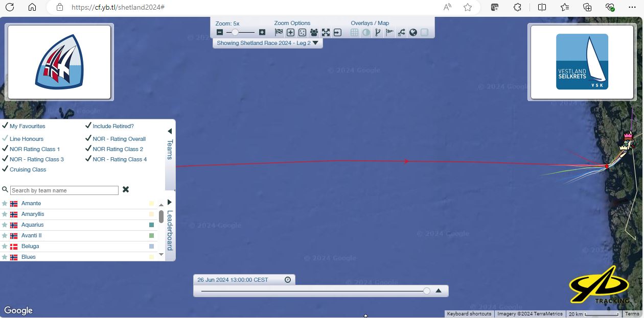The image size is (644, 318).
Task: Toggle the grid overlay icon
Action: point(355,32)
